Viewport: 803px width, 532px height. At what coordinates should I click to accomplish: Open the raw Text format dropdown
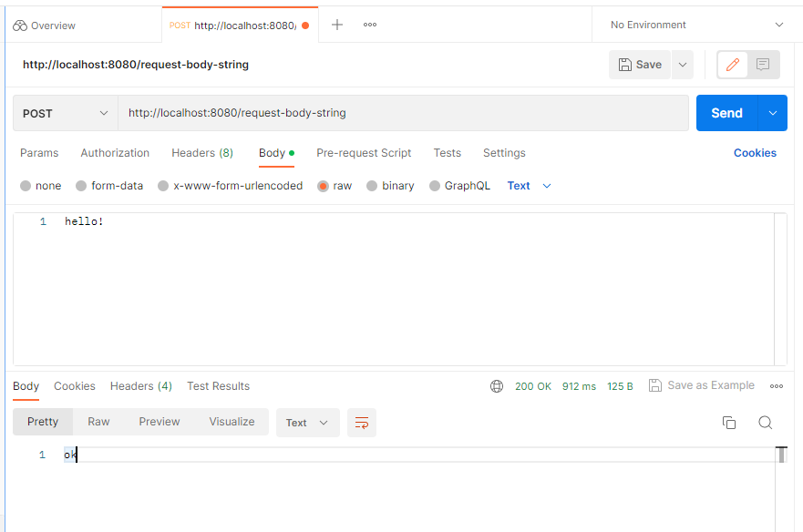529,185
